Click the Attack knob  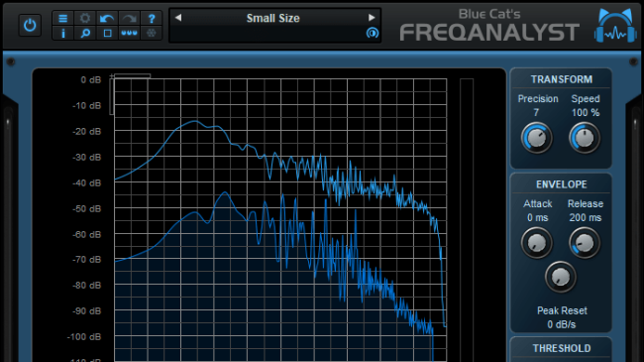tap(536, 243)
